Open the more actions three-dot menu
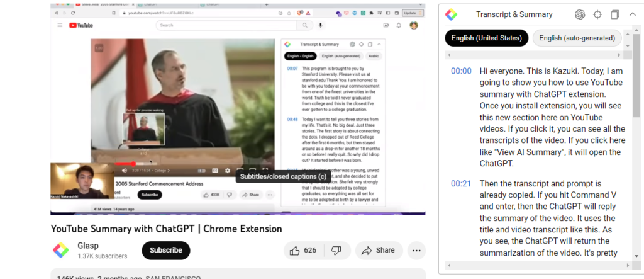This screenshot has width=644, height=279. (x=416, y=250)
